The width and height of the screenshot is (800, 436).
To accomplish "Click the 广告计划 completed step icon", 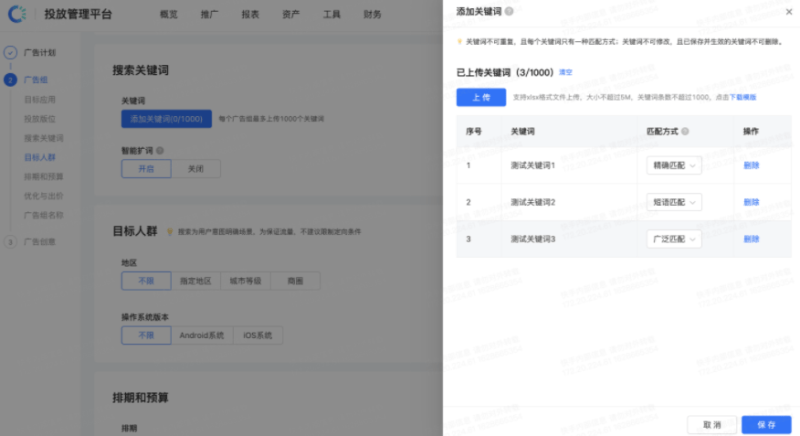I will pos(10,53).
